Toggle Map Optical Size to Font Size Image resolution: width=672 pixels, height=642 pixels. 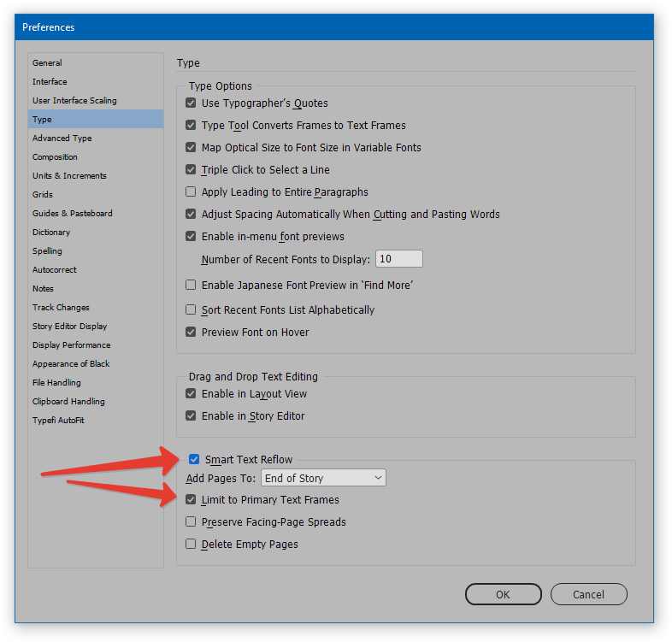pos(191,148)
